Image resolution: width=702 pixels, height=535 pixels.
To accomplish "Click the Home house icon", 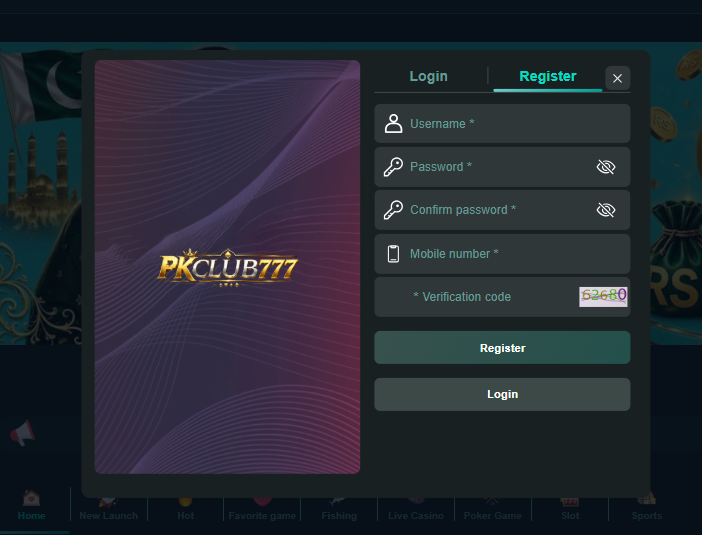I will pos(31,497).
